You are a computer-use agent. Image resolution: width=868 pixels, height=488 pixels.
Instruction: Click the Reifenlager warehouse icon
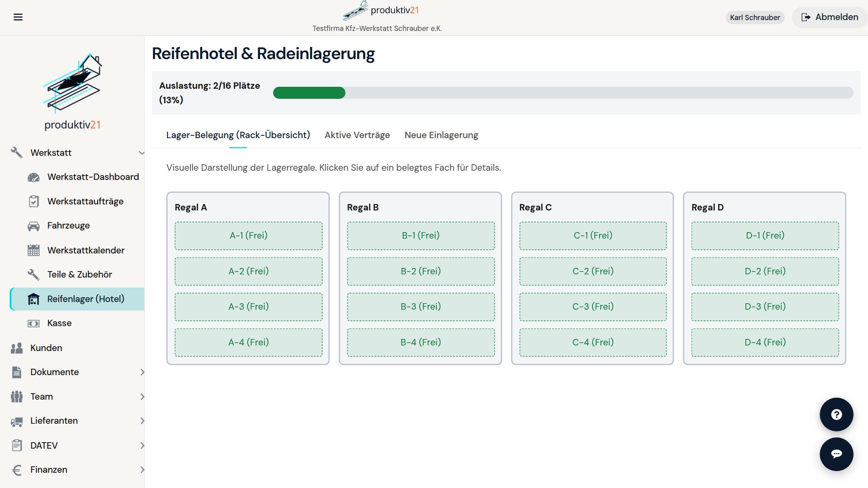pyautogui.click(x=34, y=299)
